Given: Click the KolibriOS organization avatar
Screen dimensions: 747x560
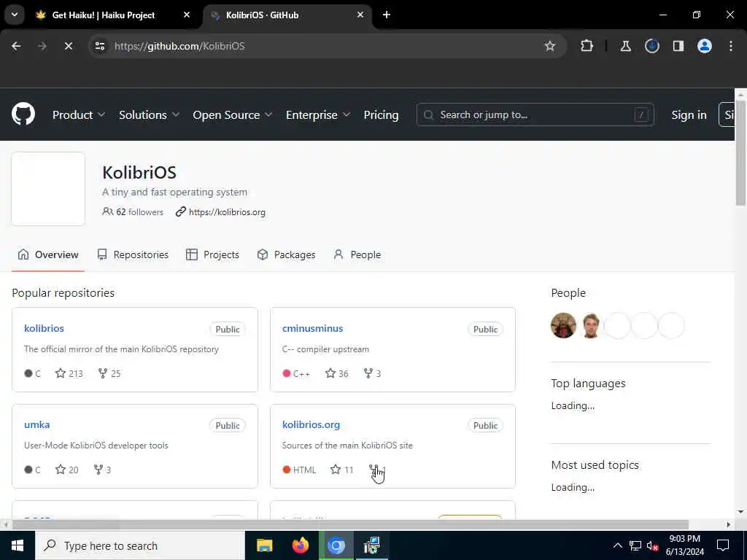Looking at the screenshot, I should point(48,189).
